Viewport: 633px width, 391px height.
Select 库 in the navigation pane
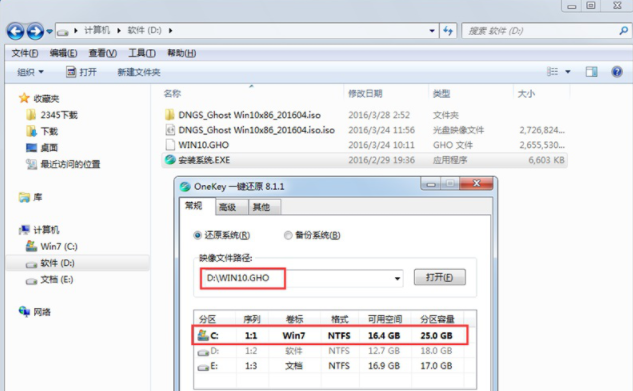31,197
